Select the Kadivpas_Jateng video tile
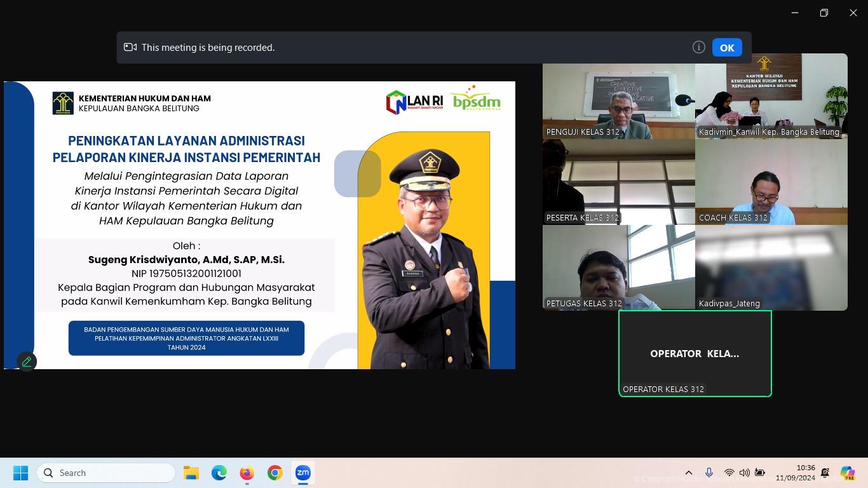The height and width of the screenshot is (488, 868). 771,268
